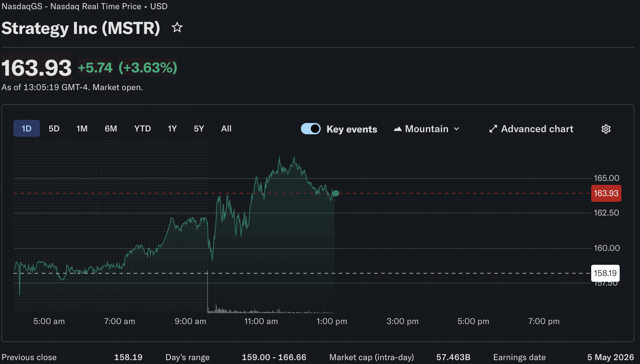640x364 pixels.
Task: Click the Advanced chart expand arrows icon
Action: click(493, 129)
